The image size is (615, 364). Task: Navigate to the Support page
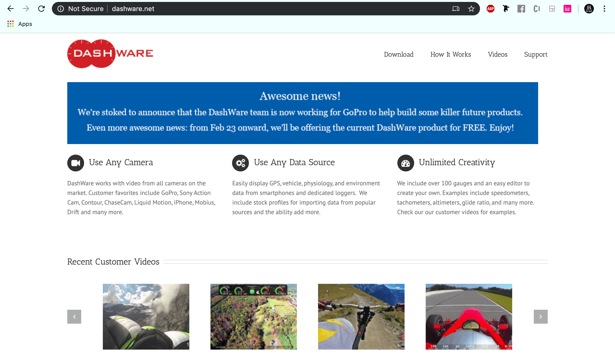coord(536,54)
